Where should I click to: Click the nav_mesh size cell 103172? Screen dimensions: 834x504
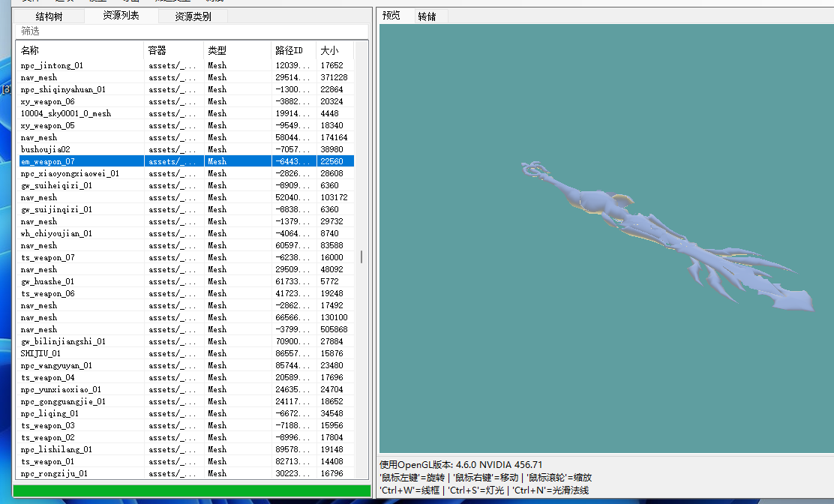point(334,197)
